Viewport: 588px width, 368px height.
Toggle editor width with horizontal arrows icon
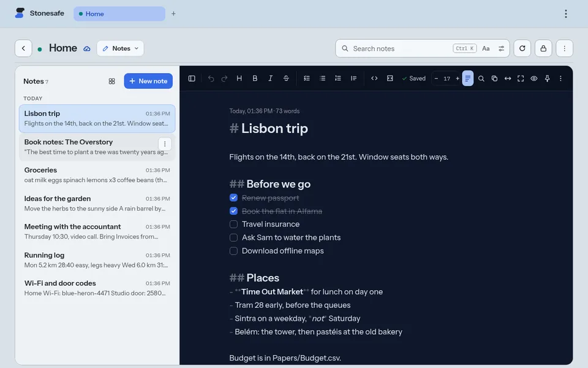click(508, 79)
